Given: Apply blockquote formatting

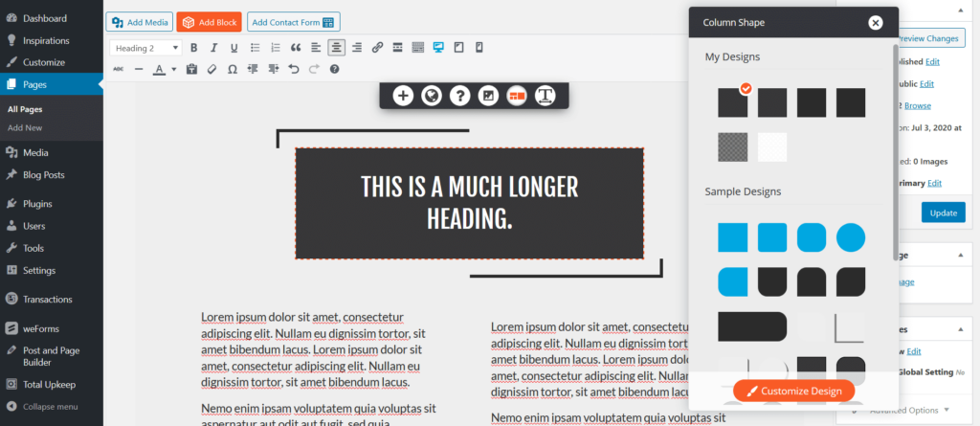Looking at the screenshot, I should click(297, 48).
